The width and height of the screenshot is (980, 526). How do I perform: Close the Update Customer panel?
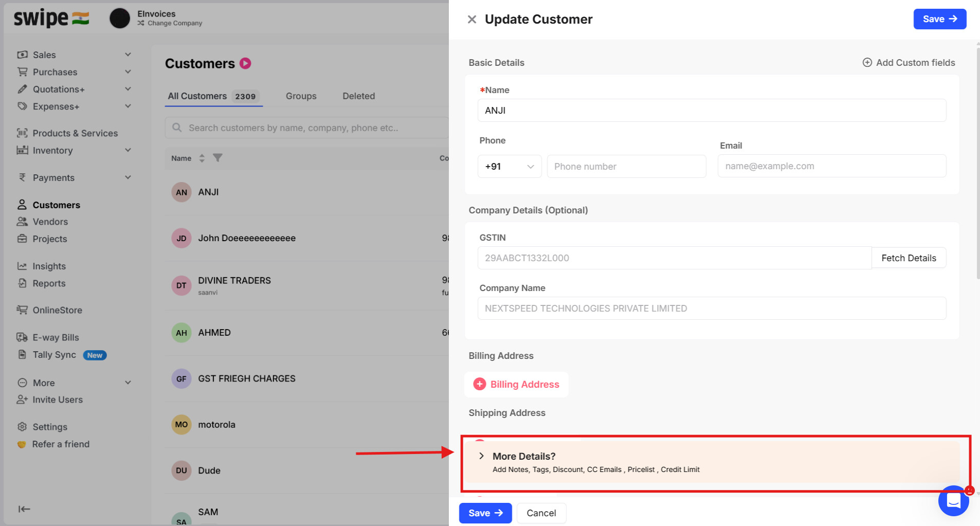click(x=471, y=20)
